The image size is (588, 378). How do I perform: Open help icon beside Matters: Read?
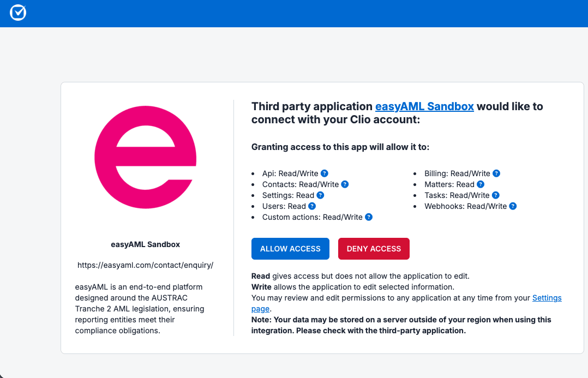pos(481,184)
